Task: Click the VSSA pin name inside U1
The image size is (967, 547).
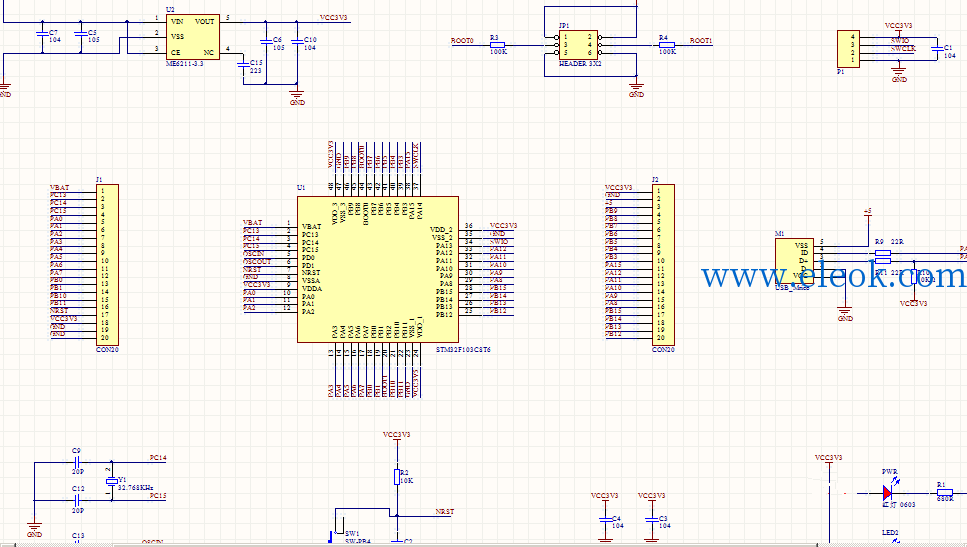Action: [311, 281]
